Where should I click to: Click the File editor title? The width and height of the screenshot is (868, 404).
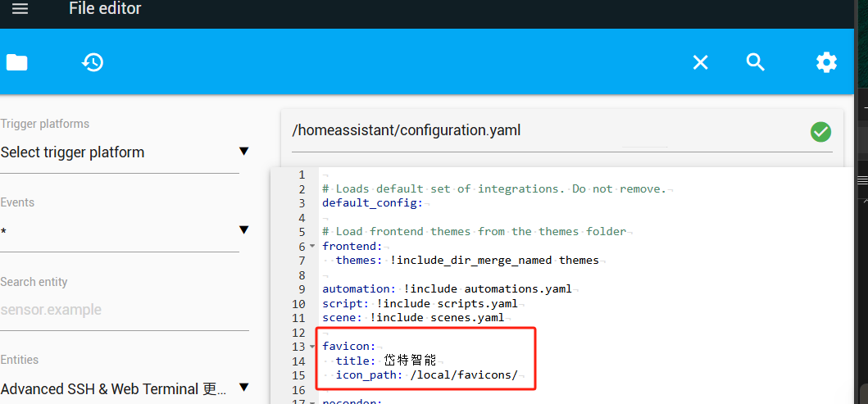coord(105,9)
